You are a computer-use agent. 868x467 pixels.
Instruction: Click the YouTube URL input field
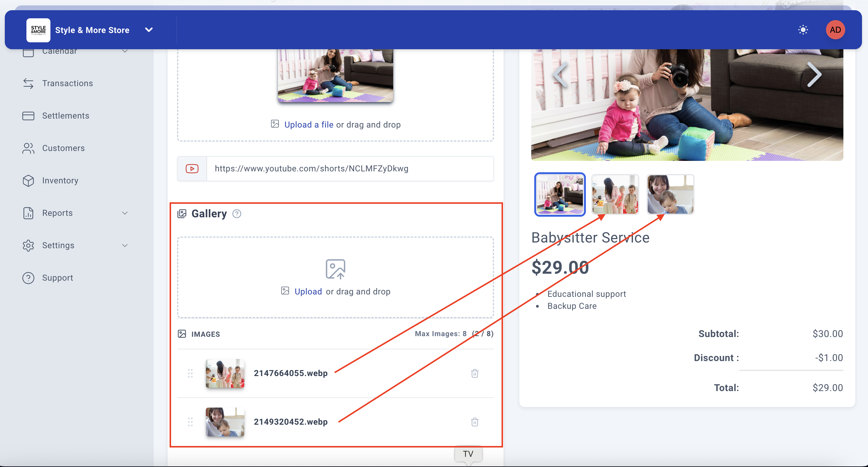pos(350,168)
